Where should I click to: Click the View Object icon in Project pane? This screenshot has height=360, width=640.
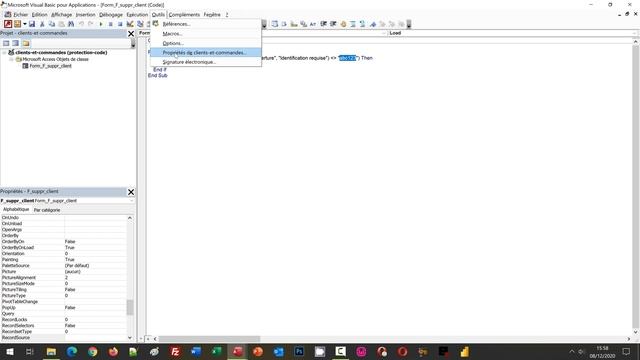tap(16, 43)
